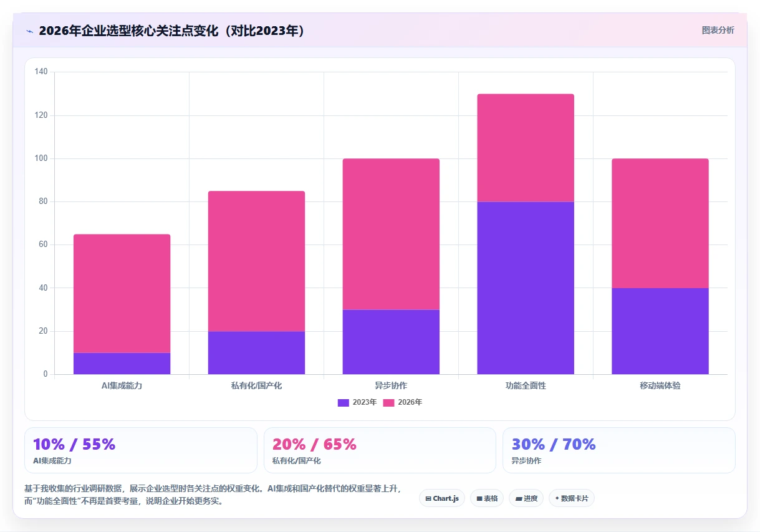The width and height of the screenshot is (760, 532).
Task: Click the purple 2023 bar for AI集成能力
Action: (x=122, y=364)
